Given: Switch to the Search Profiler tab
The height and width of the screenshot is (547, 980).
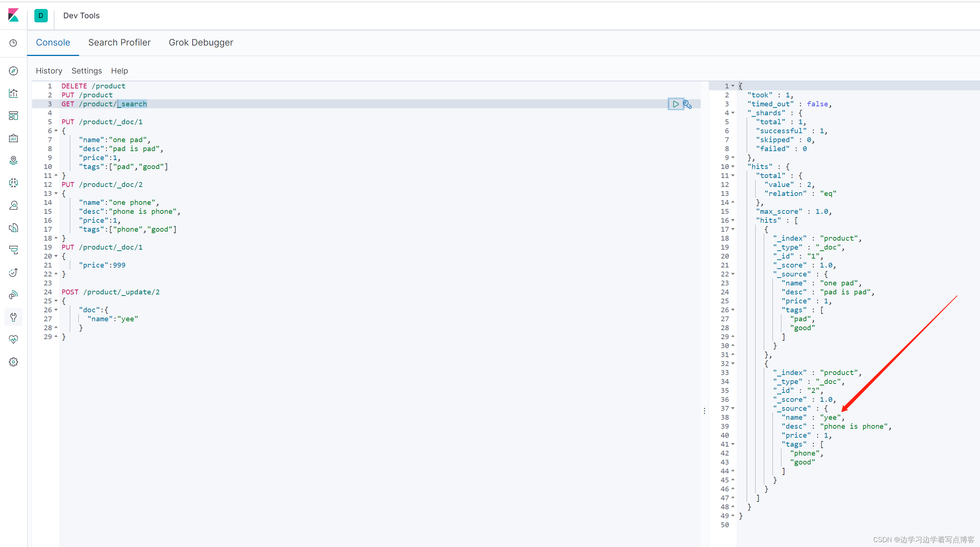Looking at the screenshot, I should click(119, 42).
